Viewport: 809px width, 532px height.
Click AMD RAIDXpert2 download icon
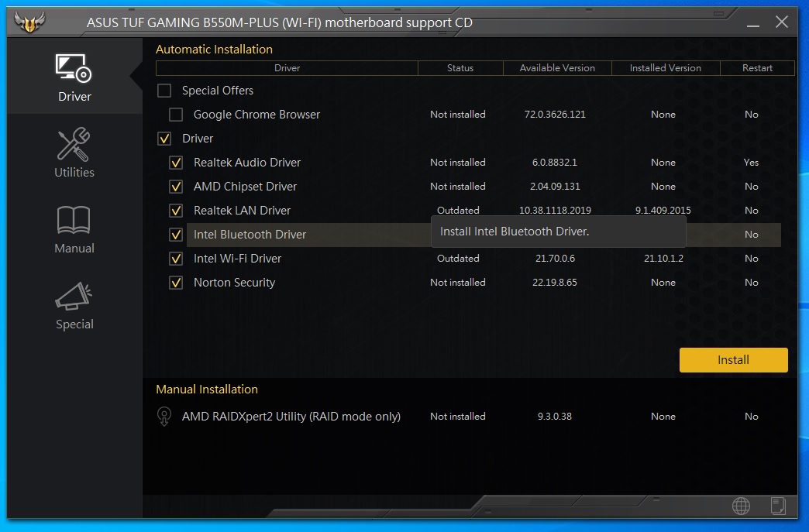coord(164,416)
